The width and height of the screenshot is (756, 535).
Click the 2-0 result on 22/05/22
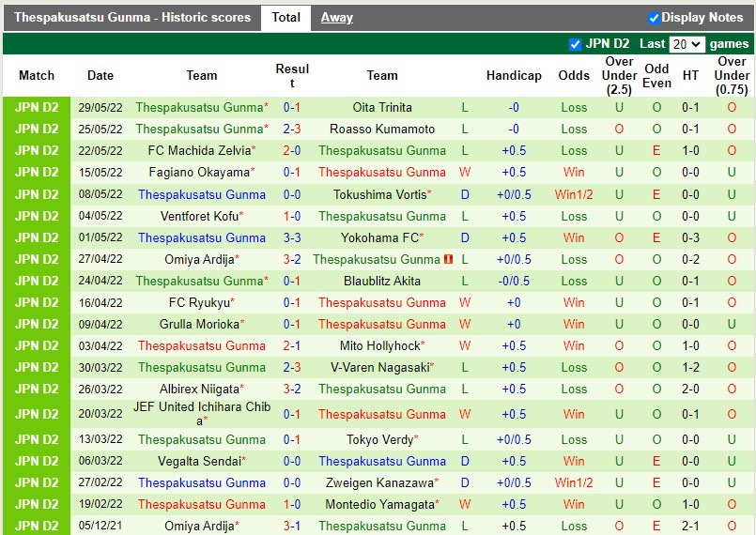pyautogui.click(x=292, y=151)
